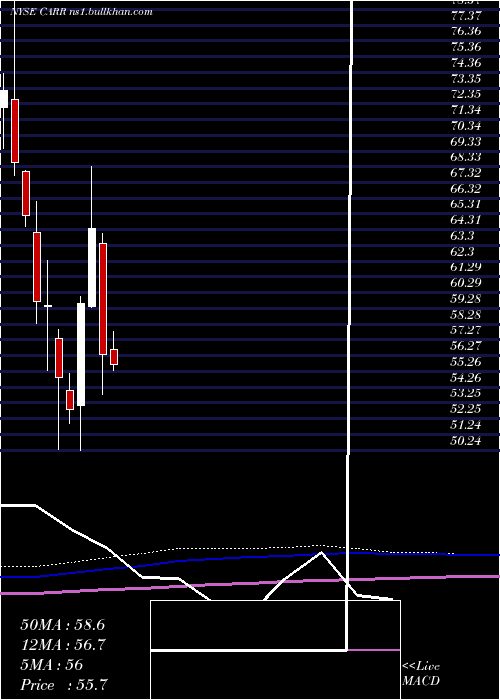Image resolution: width=500 pixels, height=700 pixels.
Task: Select the 50.24 price level label
Action: pyautogui.click(x=465, y=441)
